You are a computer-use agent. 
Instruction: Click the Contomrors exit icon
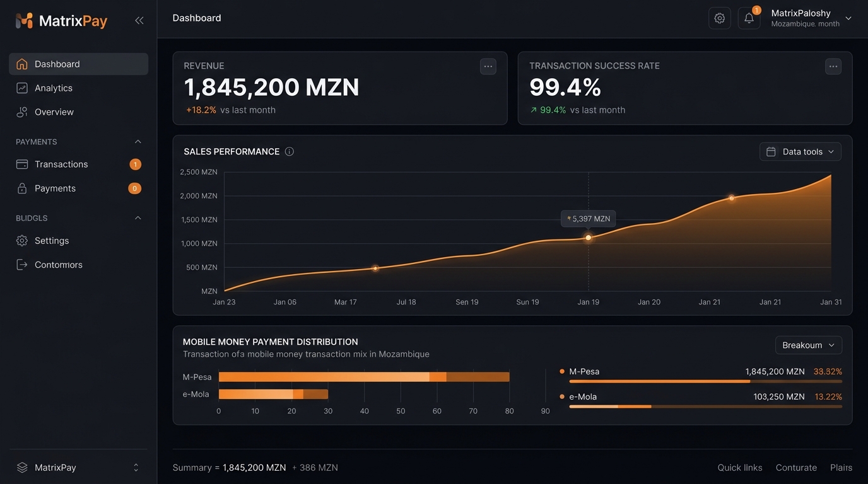22,265
